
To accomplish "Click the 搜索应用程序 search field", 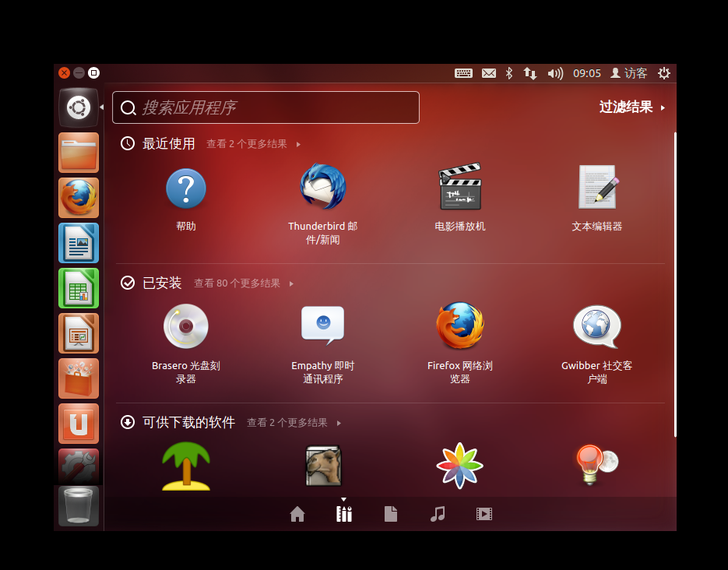I will click(266, 107).
